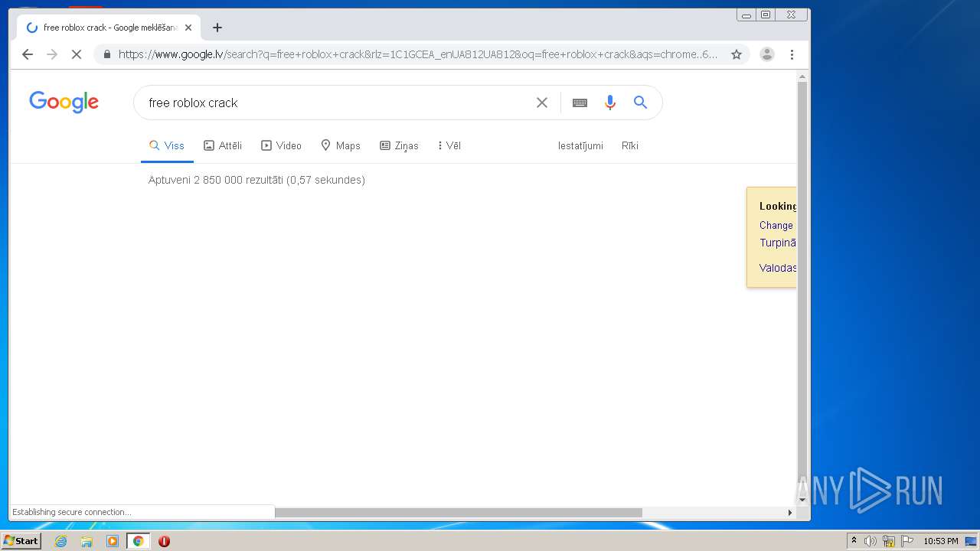Expand the Vēl more menu
Image resolution: width=980 pixels, height=551 pixels.
tap(449, 145)
